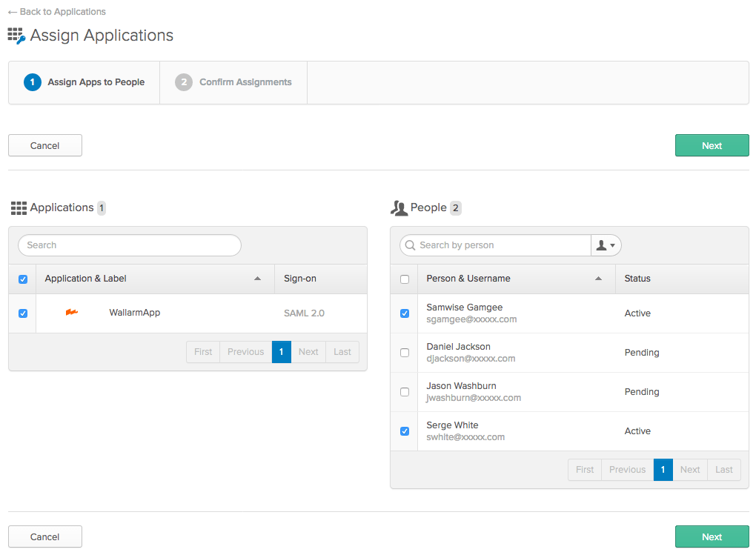Select the Confirm Assignments step
Viewport: 756px width, 555px height.
point(234,82)
